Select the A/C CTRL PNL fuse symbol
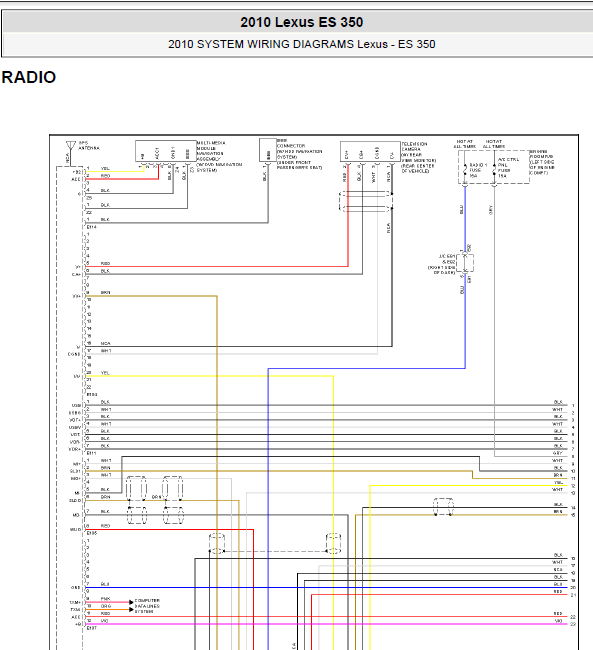Screen dimensions: 593x650 pos(494,170)
